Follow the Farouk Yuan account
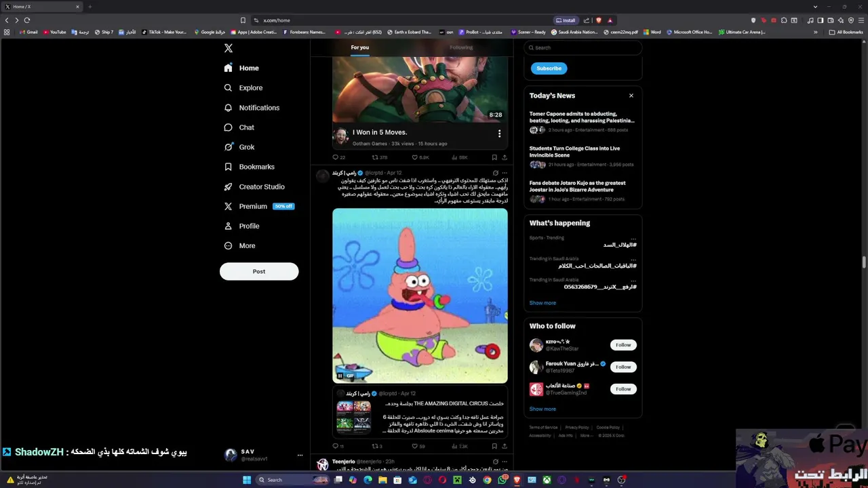The width and height of the screenshot is (868, 488). 623,367
